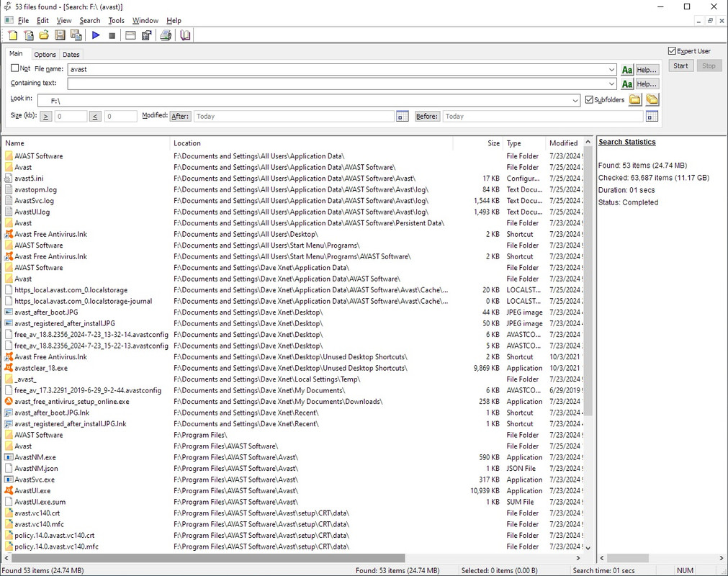Open the Help menu
The height and width of the screenshot is (576, 728).
point(174,20)
